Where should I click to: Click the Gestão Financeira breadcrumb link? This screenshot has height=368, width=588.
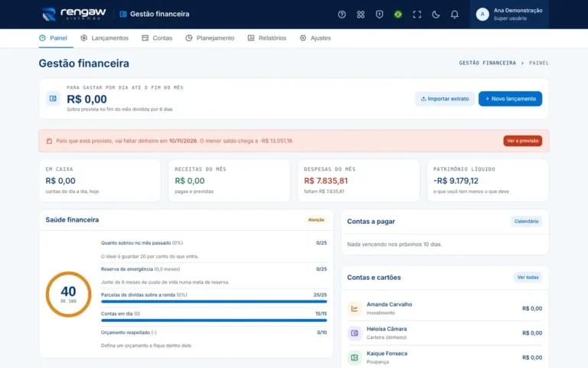487,63
